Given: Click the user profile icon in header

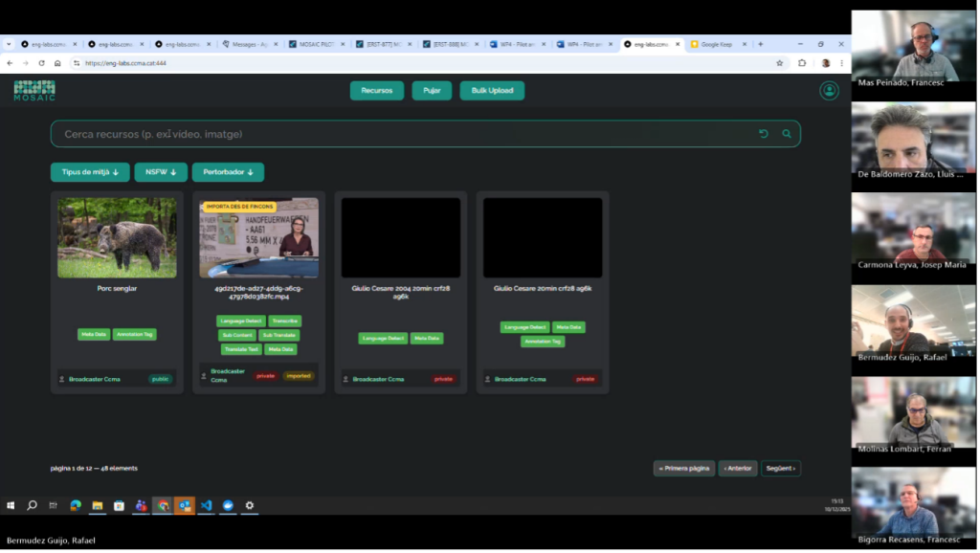Looking at the screenshot, I should (x=829, y=91).
